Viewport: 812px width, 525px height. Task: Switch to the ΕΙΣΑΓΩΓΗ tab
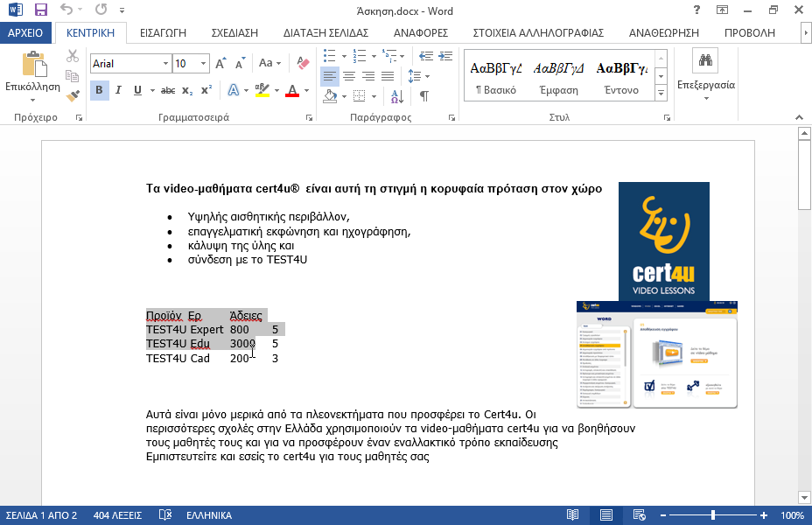point(163,32)
